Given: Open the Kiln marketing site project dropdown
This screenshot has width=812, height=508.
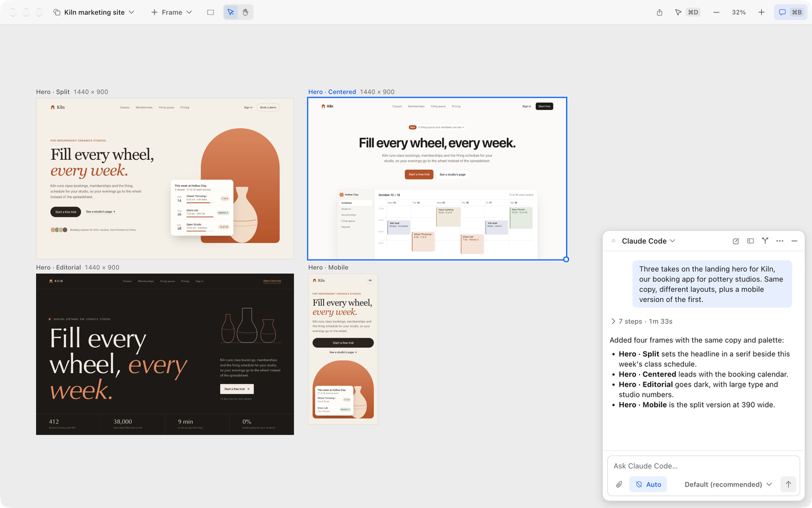Looking at the screenshot, I should [94, 12].
